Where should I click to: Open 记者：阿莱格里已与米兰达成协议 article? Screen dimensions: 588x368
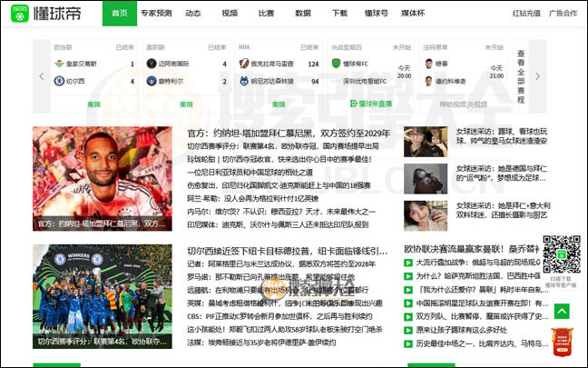point(281,264)
